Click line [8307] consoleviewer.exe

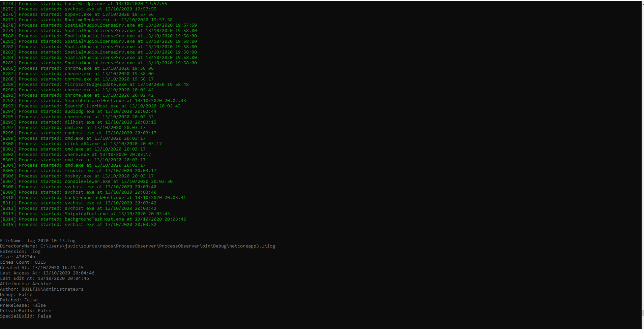(86, 182)
